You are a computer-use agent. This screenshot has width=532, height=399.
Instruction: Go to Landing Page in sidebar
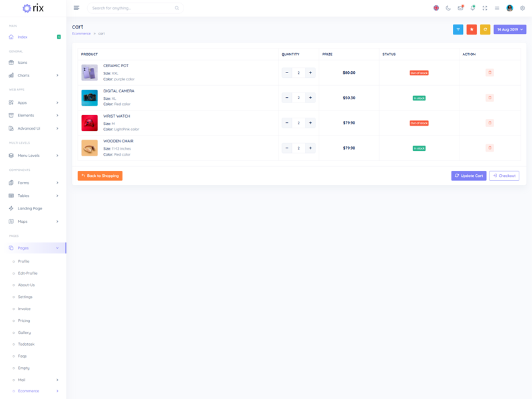(29, 208)
